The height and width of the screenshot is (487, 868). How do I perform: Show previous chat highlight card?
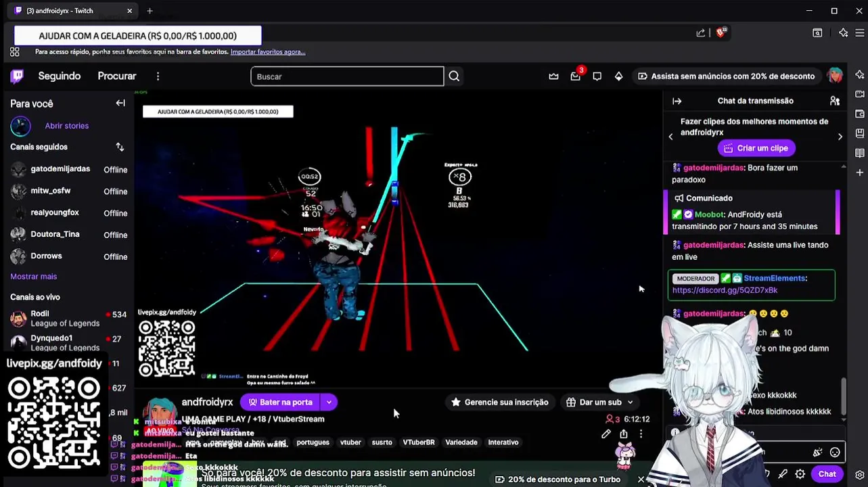point(670,137)
